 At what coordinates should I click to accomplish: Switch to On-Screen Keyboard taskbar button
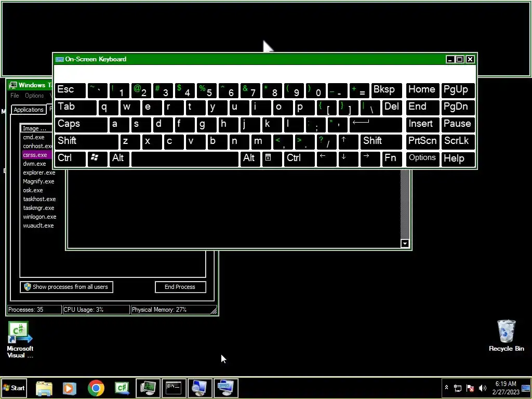225,388
